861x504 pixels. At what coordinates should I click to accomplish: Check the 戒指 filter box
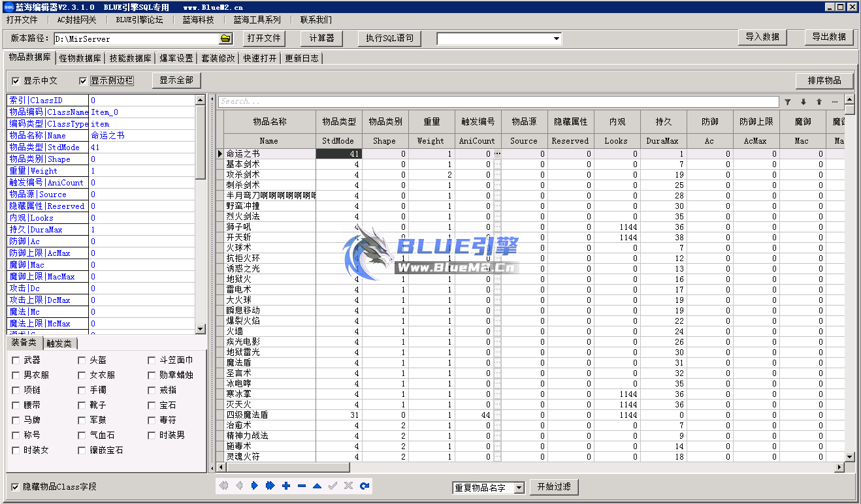click(x=152, y=390)
